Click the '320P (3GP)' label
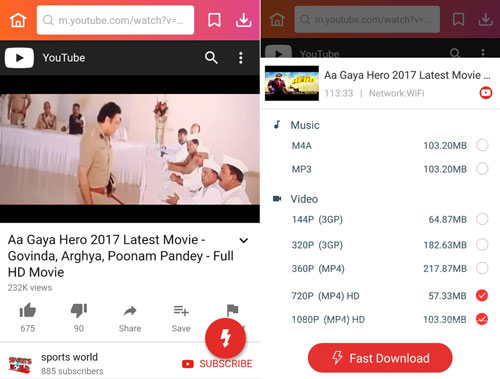The image size is (500, 379). click(317, 245)
